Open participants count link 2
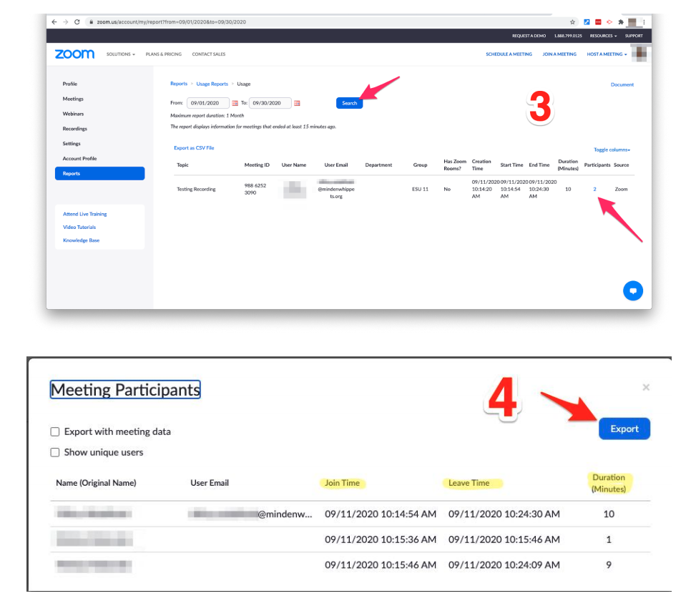The width and height of the screenshot is (696, 616). click(x=595, y=189)
